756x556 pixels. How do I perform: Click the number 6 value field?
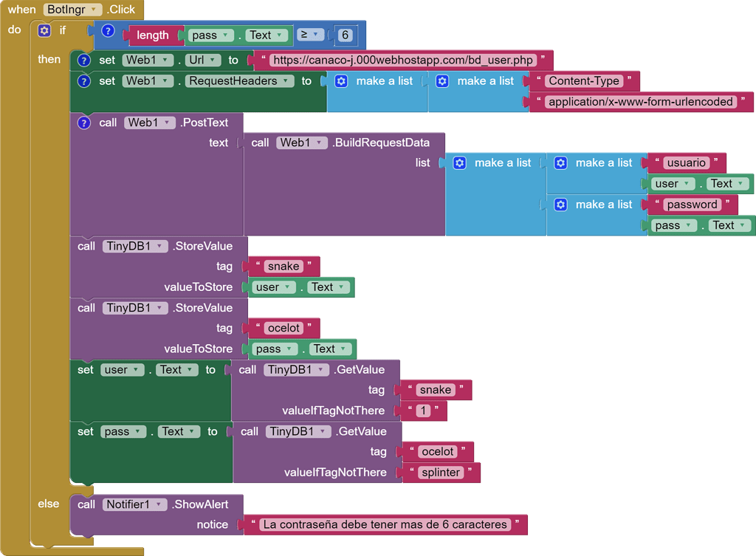[x=345, y=35]
